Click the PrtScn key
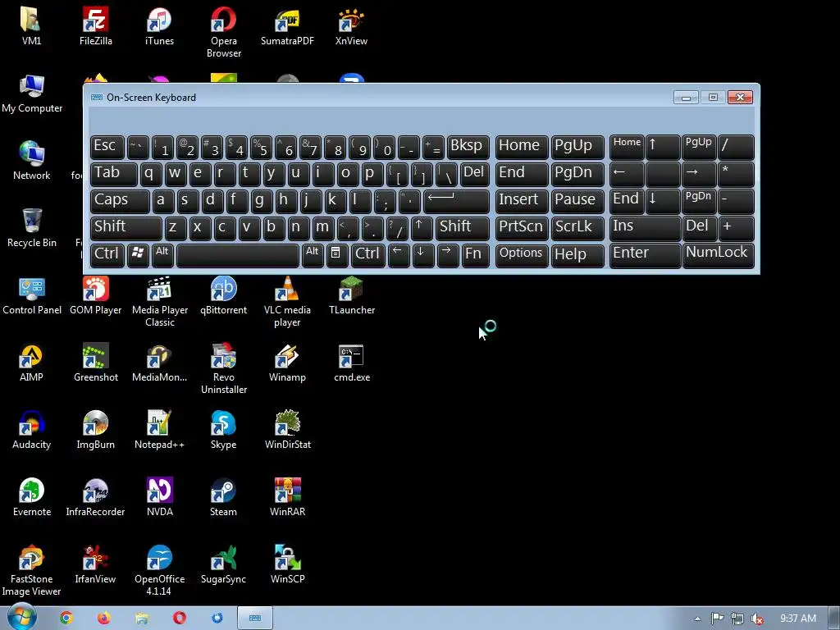840x630 pixels. (x=521, y=228)
